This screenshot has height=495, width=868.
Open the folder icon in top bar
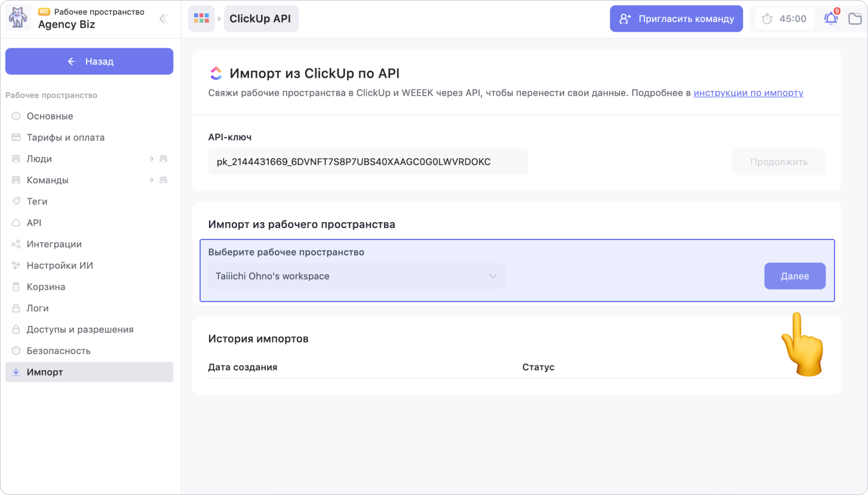[855, 19]
